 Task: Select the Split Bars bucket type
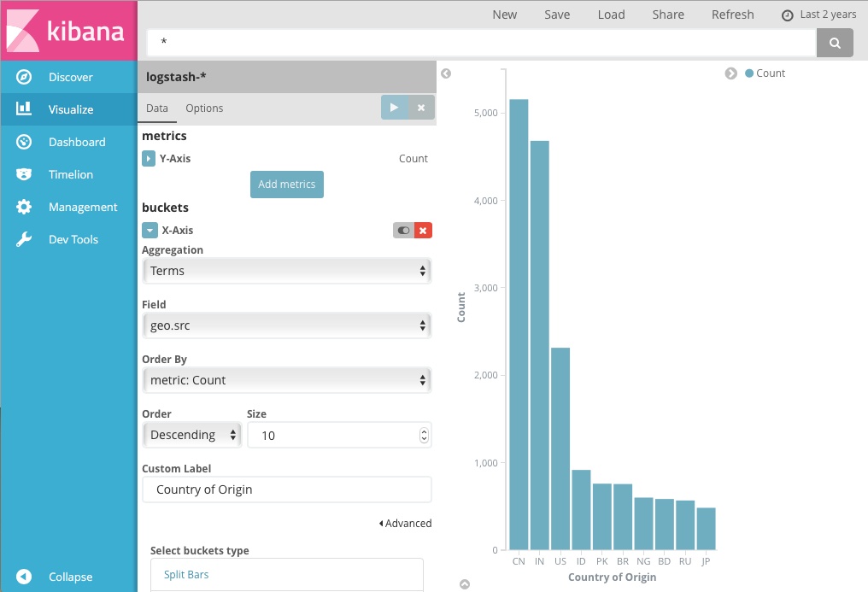click(186, 575)
